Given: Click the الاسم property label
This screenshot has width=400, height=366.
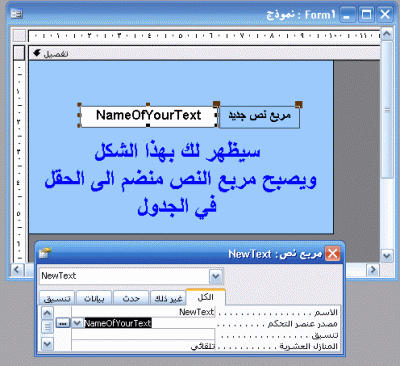Looking at the screenshot, I should tap(326, 312).
